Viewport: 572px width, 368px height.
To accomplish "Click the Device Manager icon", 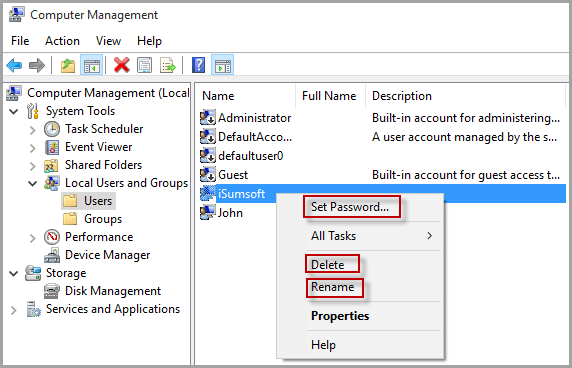I will (x=52, y=255).
